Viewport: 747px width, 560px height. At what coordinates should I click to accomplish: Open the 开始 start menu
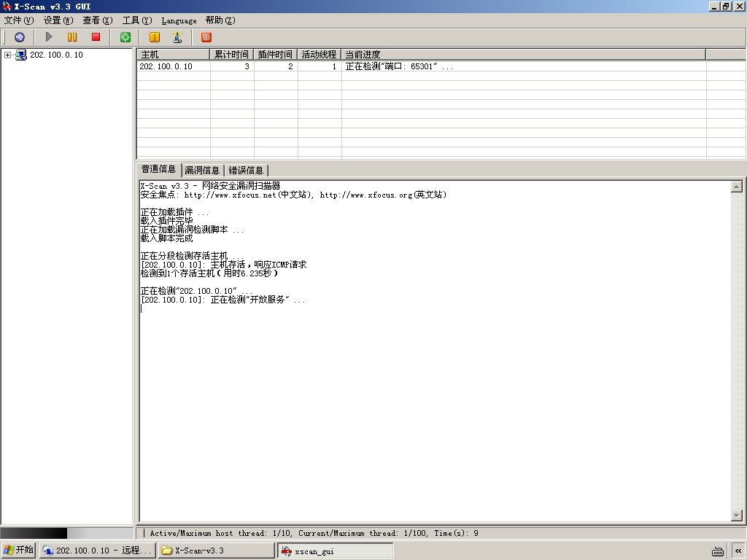coord(18,551)
